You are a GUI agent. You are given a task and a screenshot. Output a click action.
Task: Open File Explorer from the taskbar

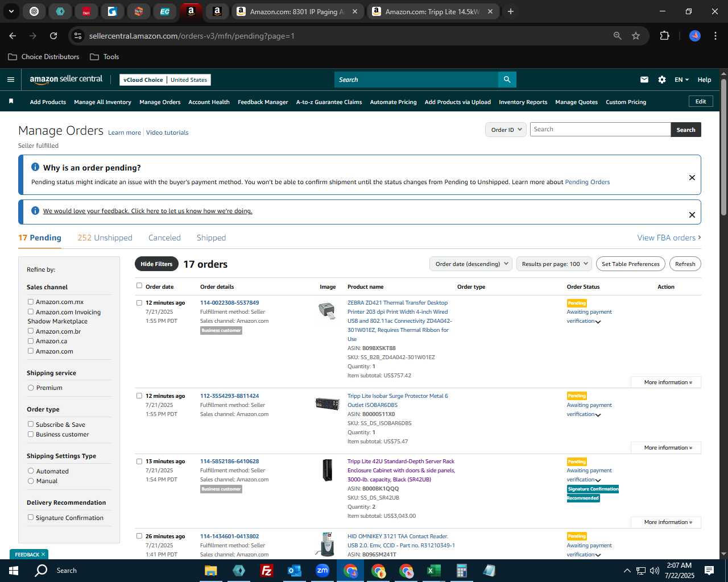(211, 571)
